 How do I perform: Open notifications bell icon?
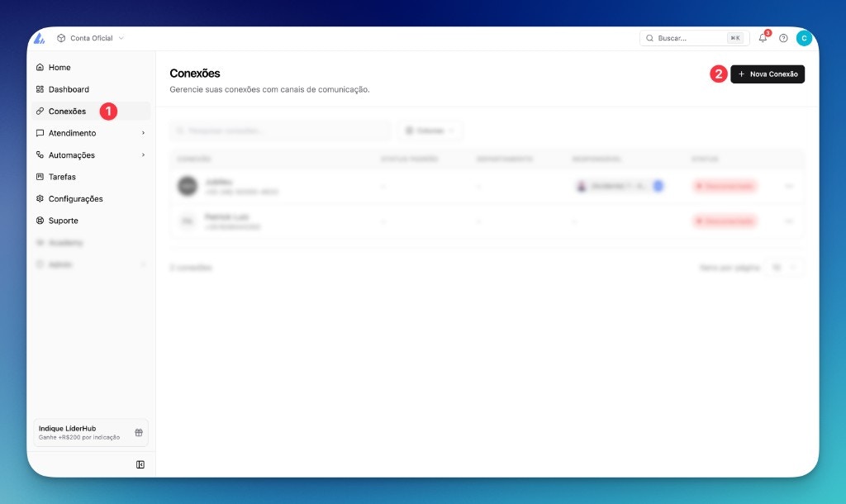click(x=763, y=38)
